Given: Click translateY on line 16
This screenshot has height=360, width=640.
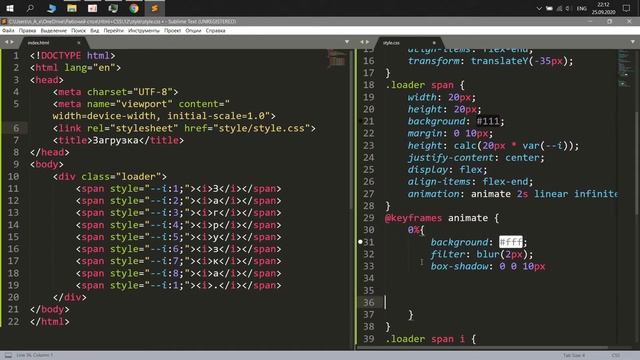Looking at the screenshot, I should click(500, 61).
